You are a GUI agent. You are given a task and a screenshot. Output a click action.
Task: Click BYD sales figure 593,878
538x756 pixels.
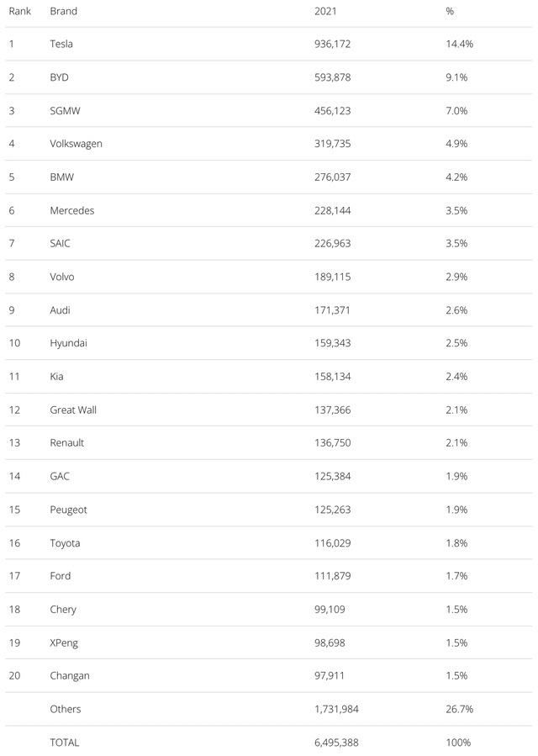[x=333, y=77]
